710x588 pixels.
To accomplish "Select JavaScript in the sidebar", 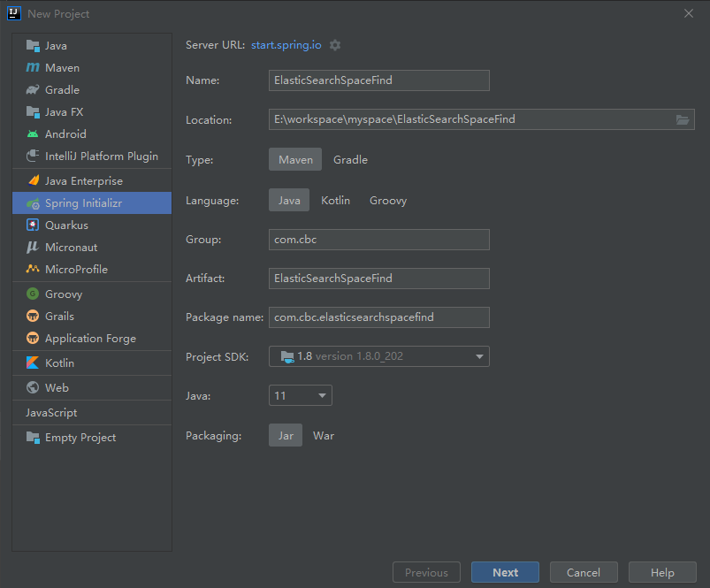I will 92,412.
